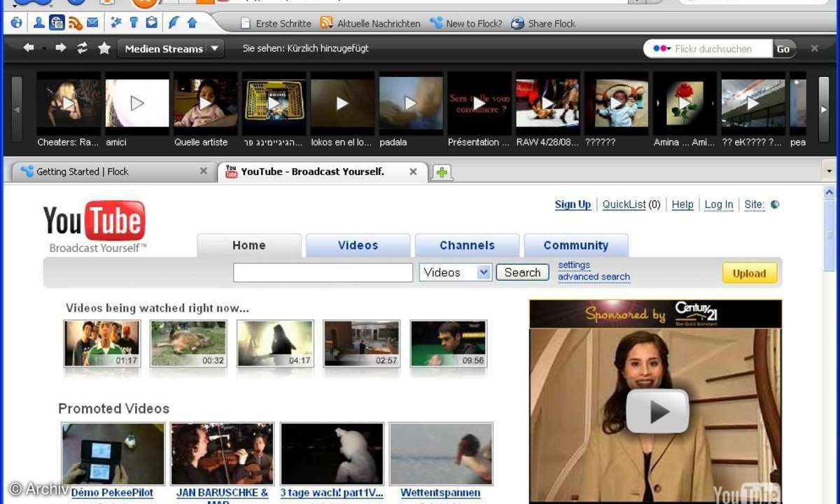Click the Flickr durchsuchen search field

[x=722, y=48]
